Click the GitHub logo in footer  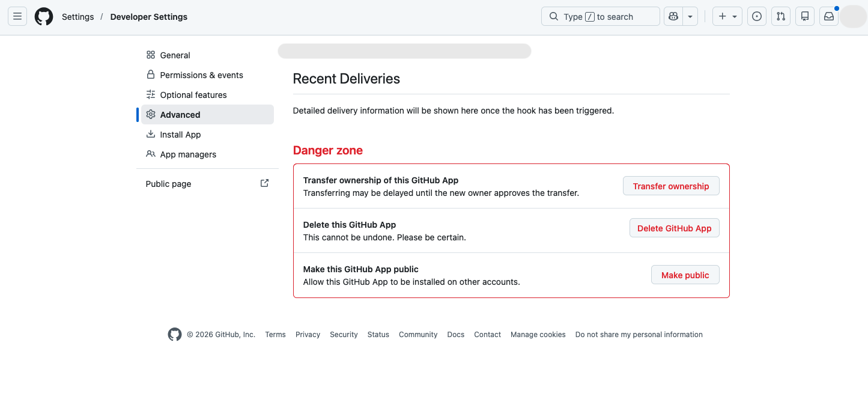tap(175, 335)
